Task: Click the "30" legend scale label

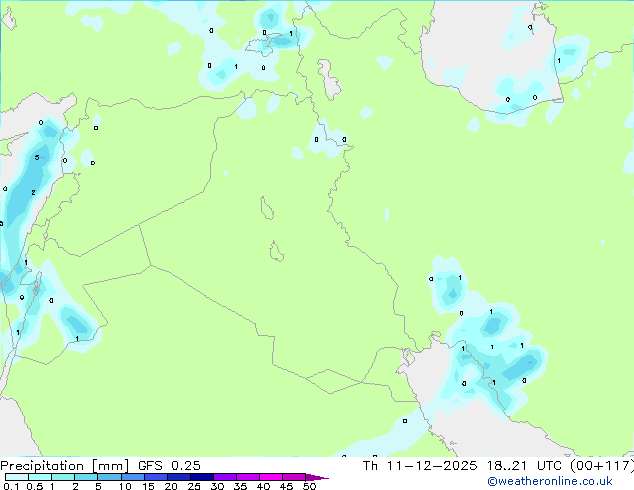Action: [x=218, y=486]
